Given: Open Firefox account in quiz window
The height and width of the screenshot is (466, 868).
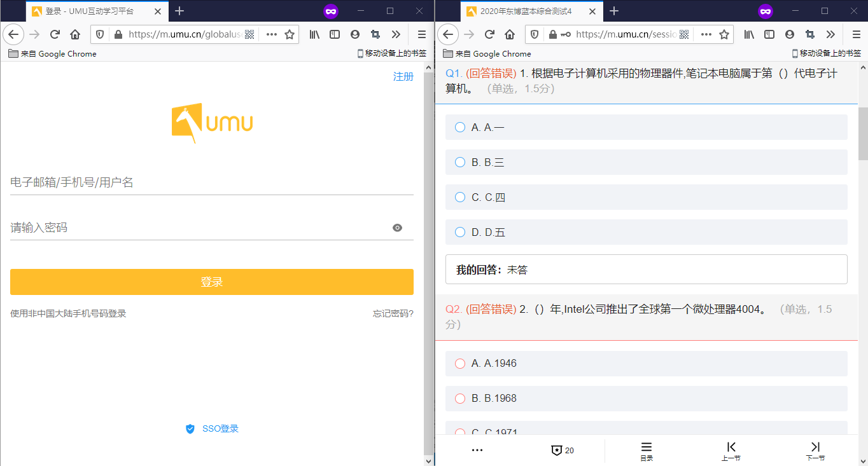Looking at the screenshot, I should tap(790, 35).
